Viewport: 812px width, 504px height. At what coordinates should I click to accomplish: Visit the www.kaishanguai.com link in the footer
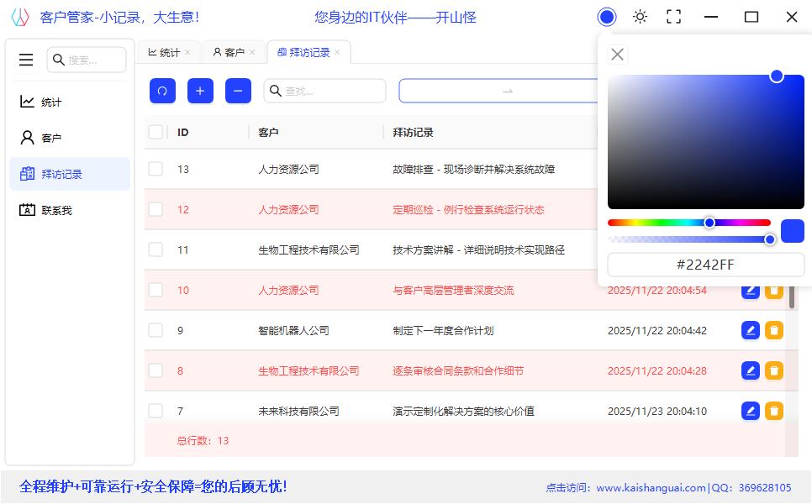[651, 487]
